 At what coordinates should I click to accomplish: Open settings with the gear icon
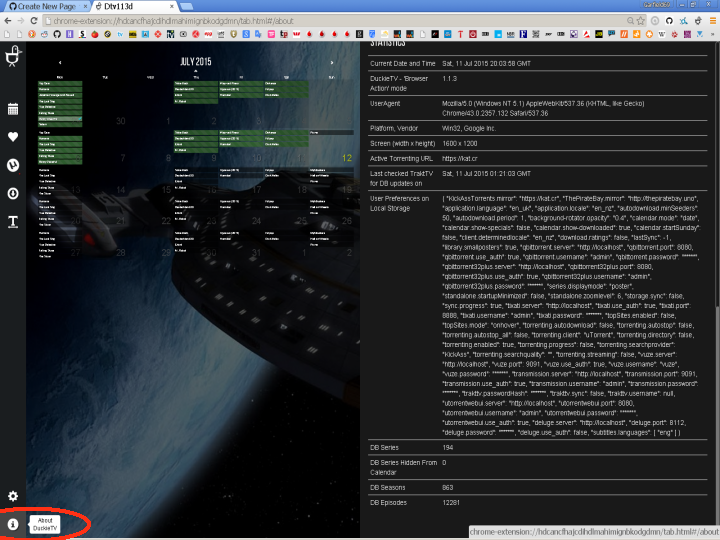coord(13,496)
